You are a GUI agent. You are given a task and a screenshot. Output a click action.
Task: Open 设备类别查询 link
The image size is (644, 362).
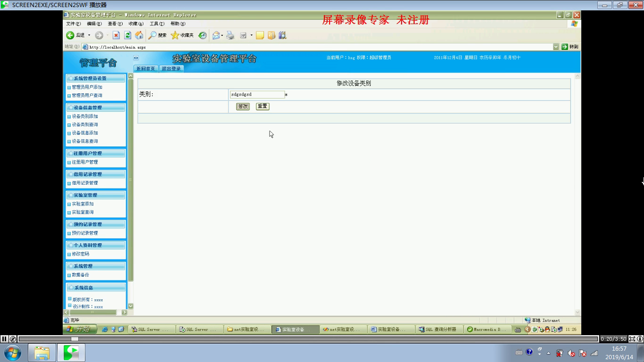[x=85, y=124]
